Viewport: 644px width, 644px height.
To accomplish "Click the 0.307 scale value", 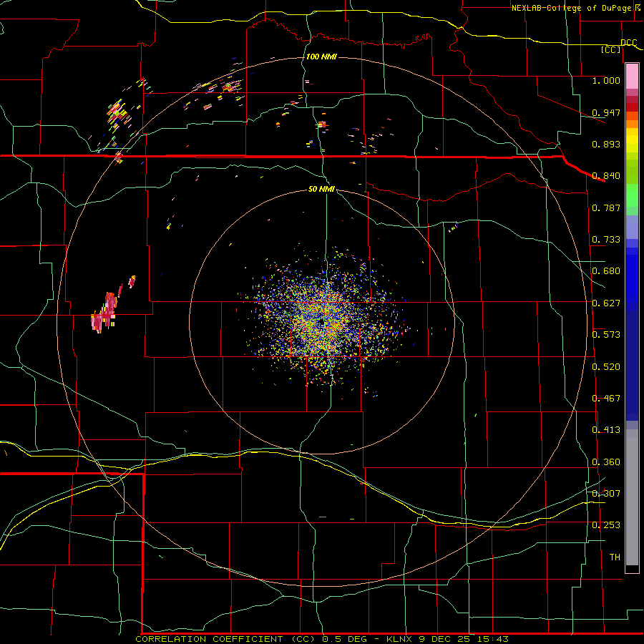I will tap(606, 494).
